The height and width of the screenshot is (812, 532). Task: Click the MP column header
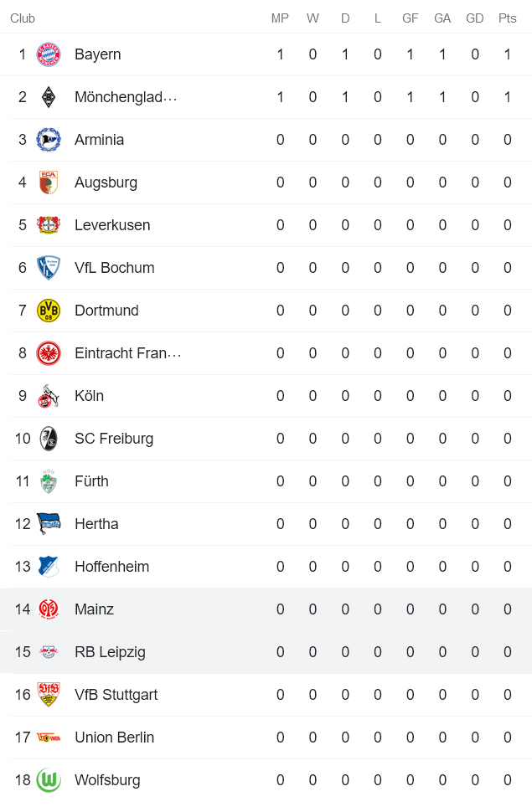(279, 18)
